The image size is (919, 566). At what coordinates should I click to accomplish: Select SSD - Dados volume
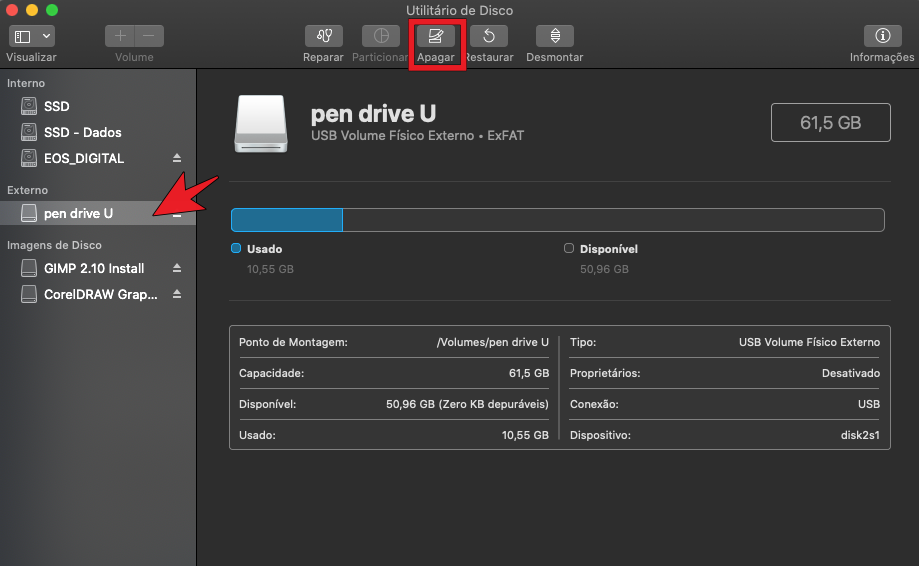point(82,132)
